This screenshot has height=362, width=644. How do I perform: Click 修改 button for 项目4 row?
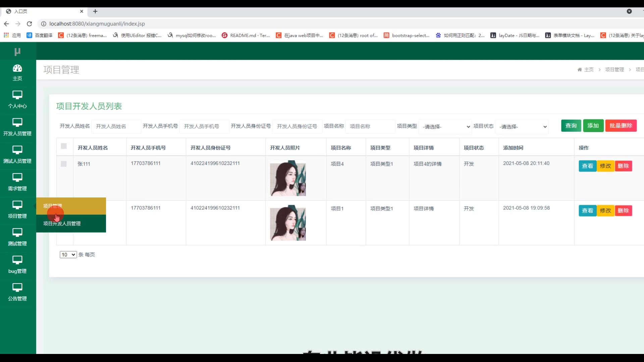click(605, 166)
